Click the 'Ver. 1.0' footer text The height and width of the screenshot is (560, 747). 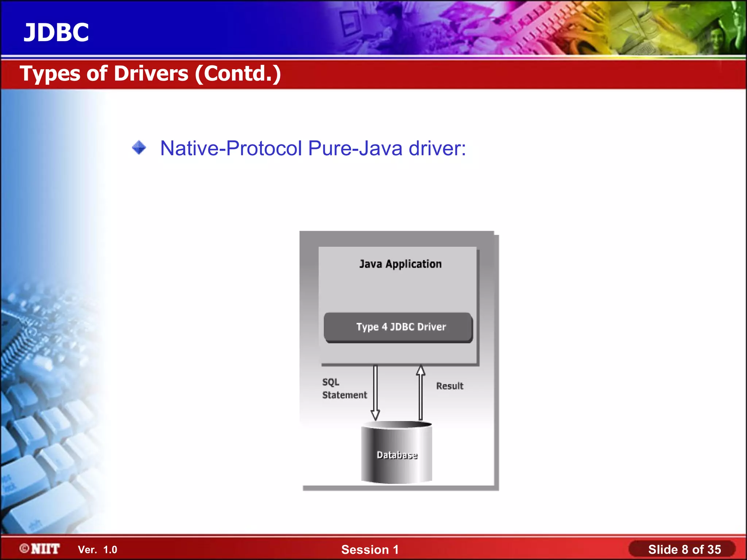(x=97, y=550)
